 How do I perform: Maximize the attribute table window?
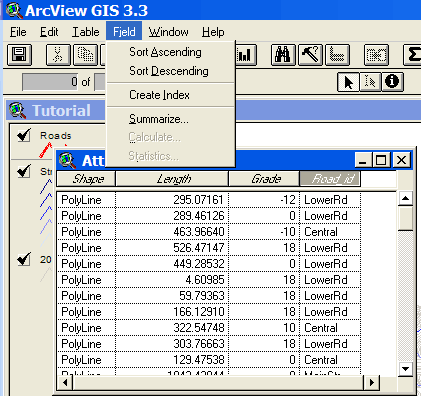pos(382,160)
